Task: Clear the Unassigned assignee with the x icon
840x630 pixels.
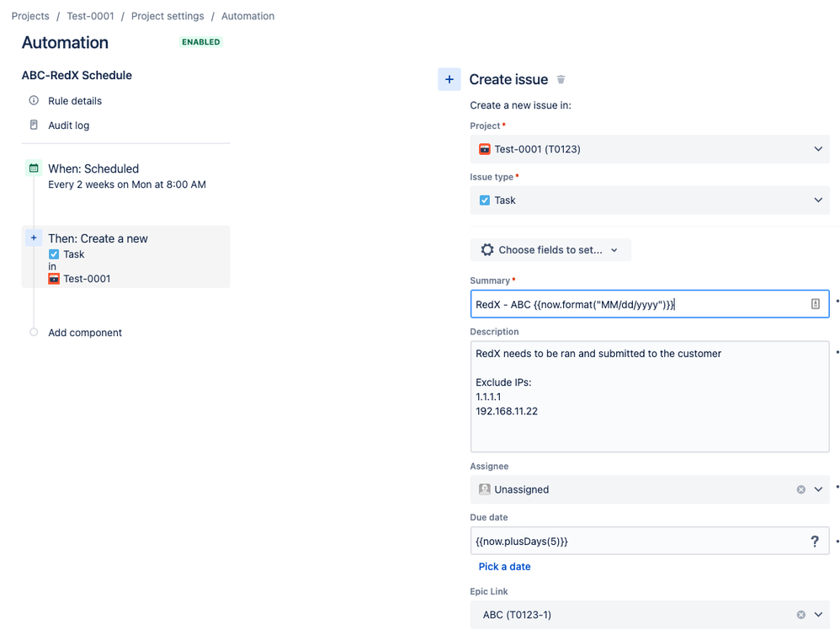Action: click(x=801, y=489)
